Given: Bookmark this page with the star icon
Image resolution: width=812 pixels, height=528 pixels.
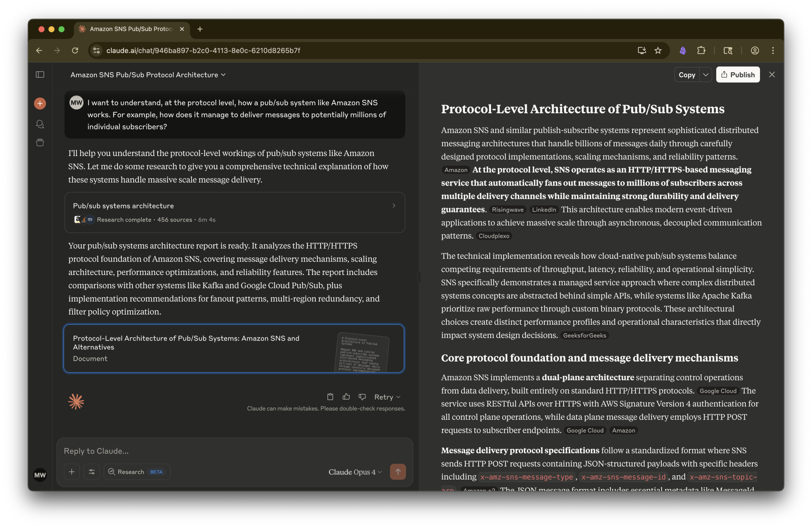Looking at the screenshot, I should tap(658, 50).
